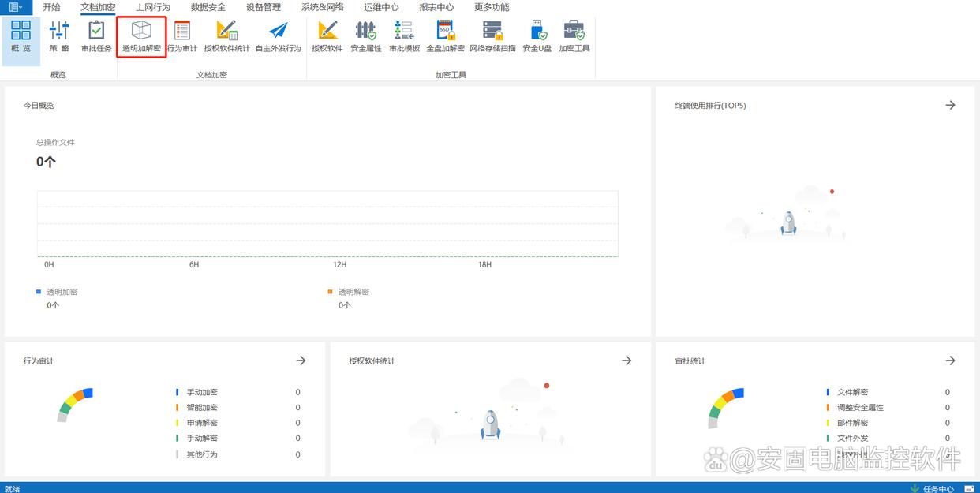This screenshot has height=493, width=980.
Task: Click the 概览 overview icon
Action: (x=21, y=37)
